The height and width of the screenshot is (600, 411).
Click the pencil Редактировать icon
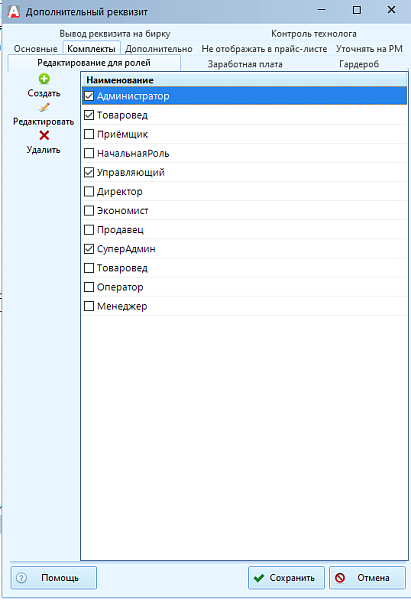(44, 108)
